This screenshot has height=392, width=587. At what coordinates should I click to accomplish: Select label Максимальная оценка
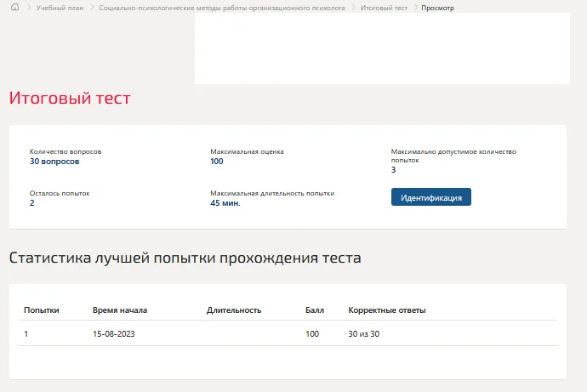247,151
